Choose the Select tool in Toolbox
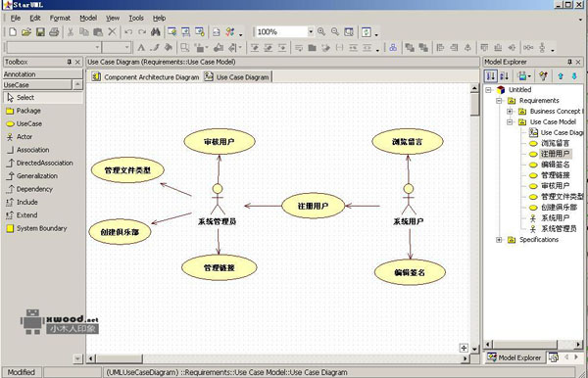The width and height of the screenshot is (588, 378). [x=43, y=98]
